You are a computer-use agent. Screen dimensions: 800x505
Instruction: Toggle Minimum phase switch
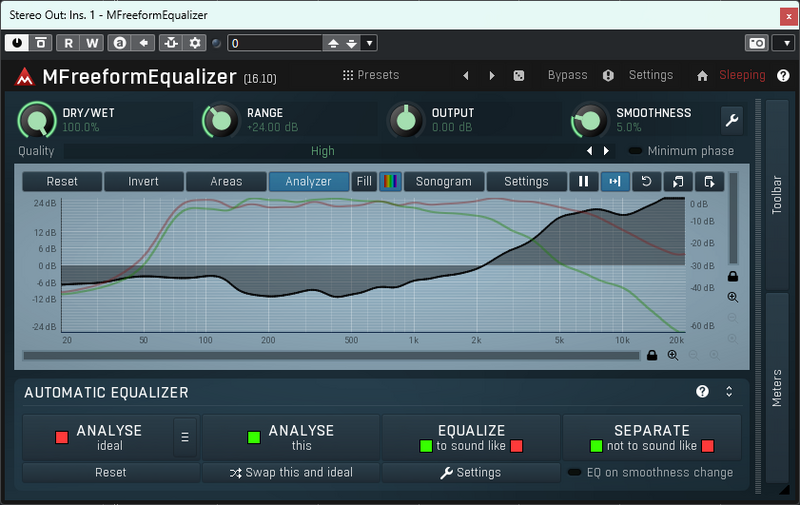point(635,151)
